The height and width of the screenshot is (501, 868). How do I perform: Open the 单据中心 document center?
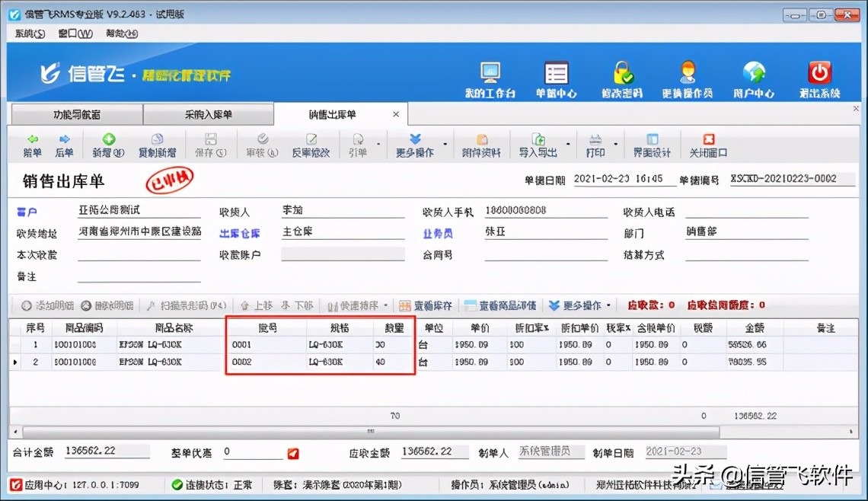click(556, 76)
